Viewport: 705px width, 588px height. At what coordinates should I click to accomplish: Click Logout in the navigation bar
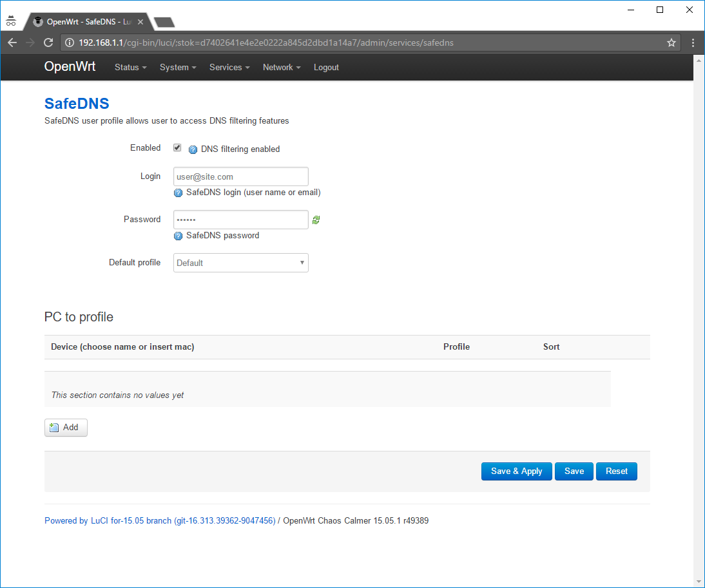[326, 68]
